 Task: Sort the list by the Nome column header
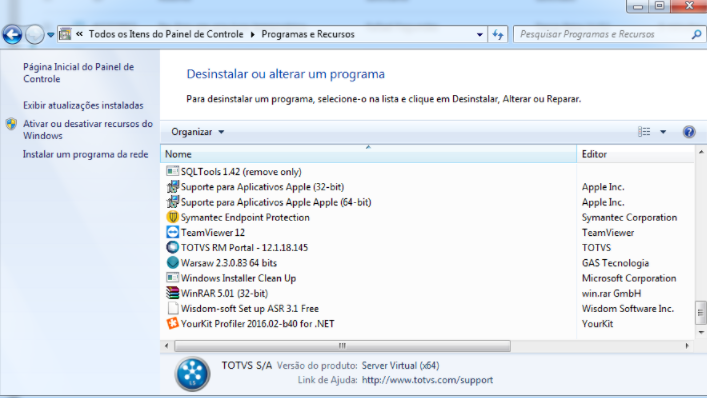368,154
